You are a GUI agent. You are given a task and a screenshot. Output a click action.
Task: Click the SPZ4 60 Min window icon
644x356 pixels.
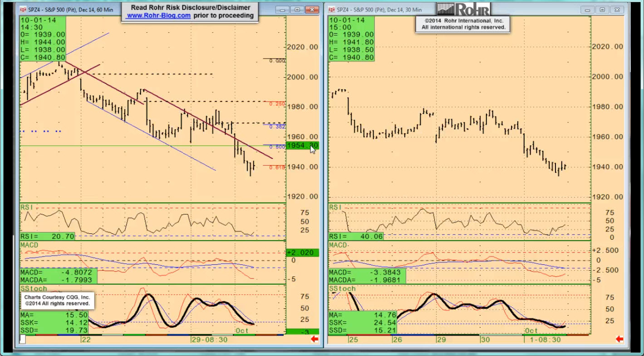[23, 10]
